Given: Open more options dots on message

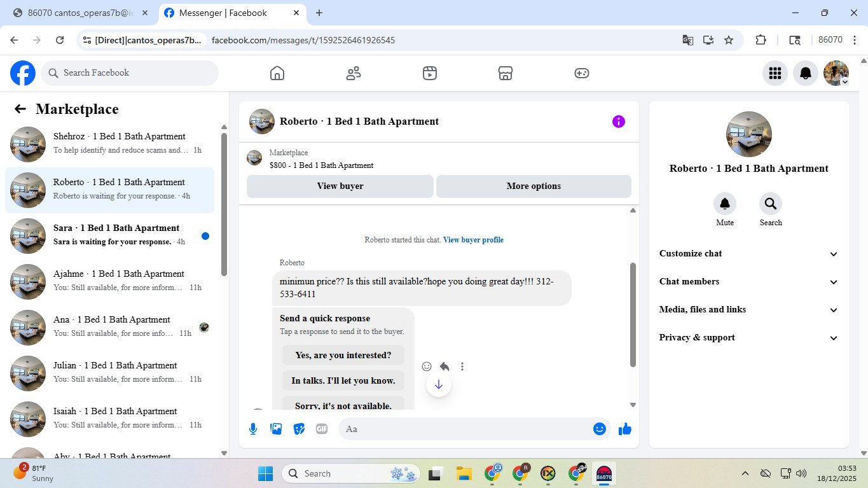Looking at the screenshot, I should tap(462, 366).
